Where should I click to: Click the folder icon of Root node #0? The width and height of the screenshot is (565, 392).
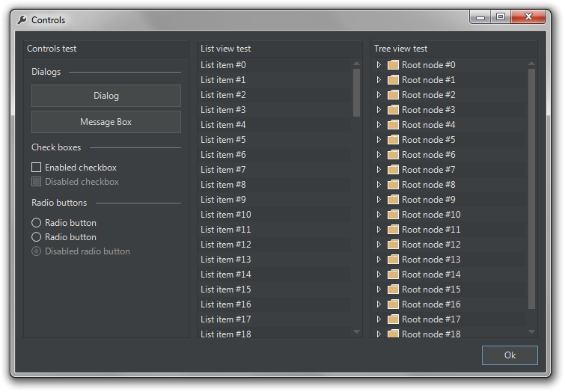393,65
